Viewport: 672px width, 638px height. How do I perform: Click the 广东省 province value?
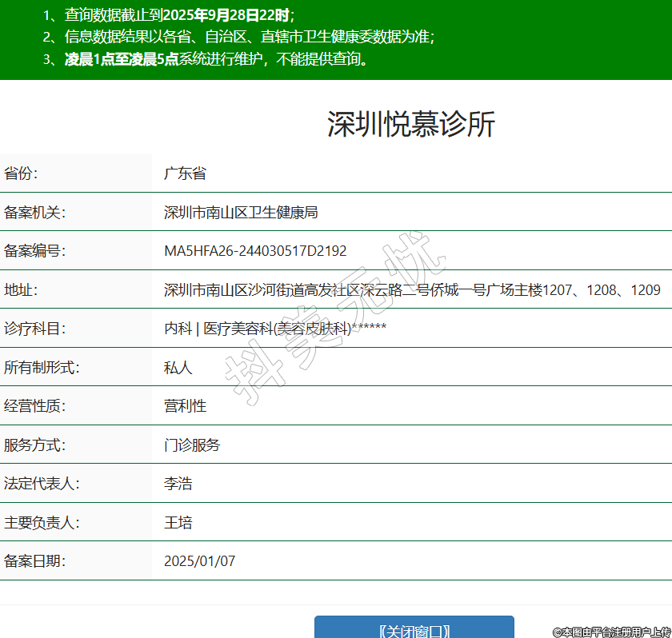point(185,173)
